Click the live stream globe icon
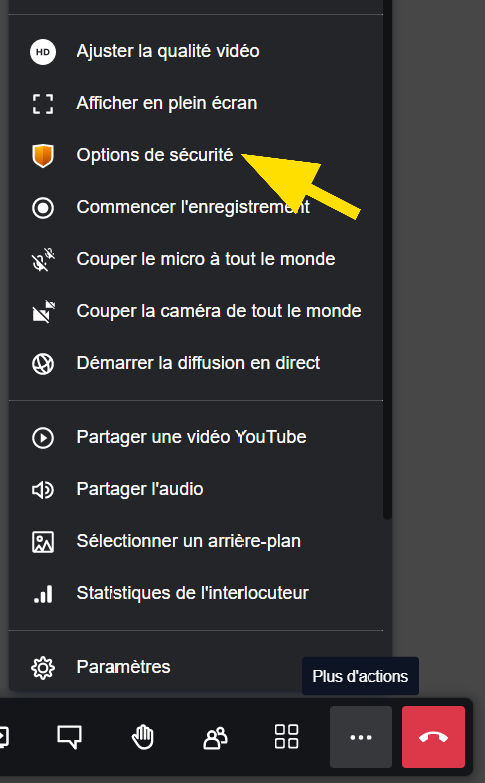Image resolution: width=485 pixels, height=783 pixels. click(43, 364)
